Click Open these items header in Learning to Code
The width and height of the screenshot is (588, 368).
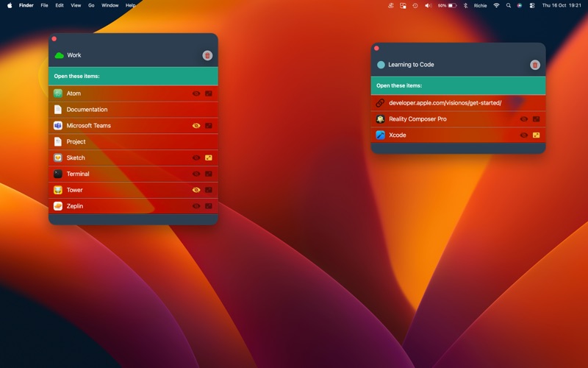458,85
